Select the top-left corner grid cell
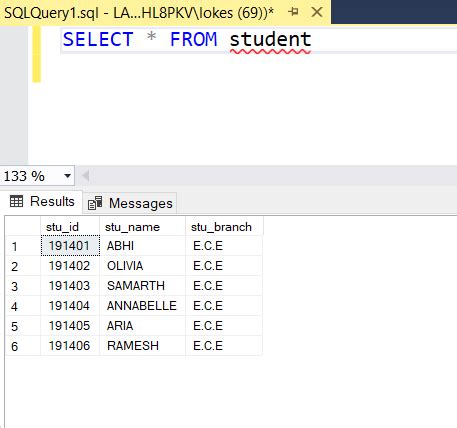Screen dimensions: 457x428 [x=23, y=226]
